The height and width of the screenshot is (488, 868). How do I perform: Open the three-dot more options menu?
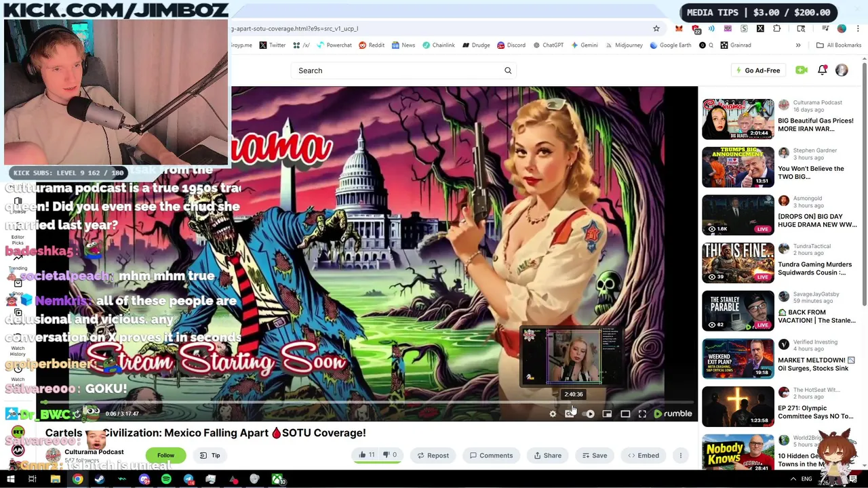[681, 455]
